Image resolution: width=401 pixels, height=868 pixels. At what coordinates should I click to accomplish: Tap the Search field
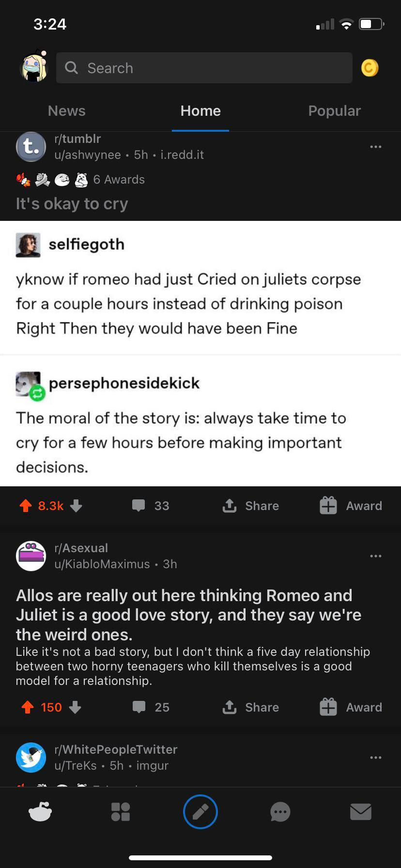(204, 68)
